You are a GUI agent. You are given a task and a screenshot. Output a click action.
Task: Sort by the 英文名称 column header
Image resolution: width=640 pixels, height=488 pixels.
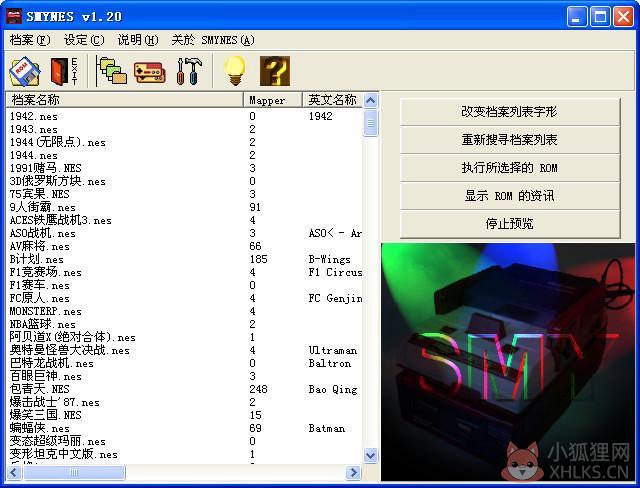pos(332,100)
